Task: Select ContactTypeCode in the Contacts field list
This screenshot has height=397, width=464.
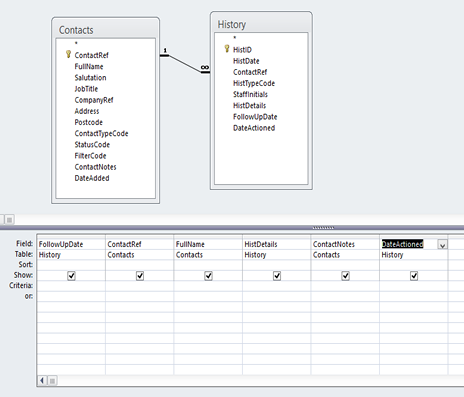Action: (101, 133)
